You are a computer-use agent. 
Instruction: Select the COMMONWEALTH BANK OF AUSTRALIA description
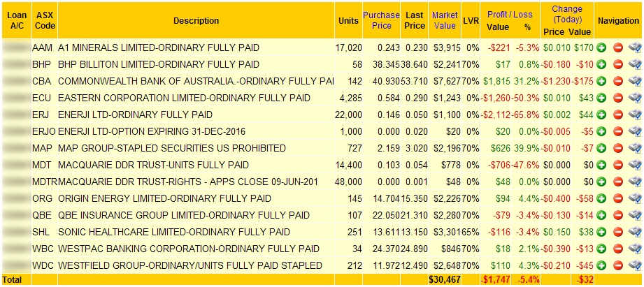[196, 82]
